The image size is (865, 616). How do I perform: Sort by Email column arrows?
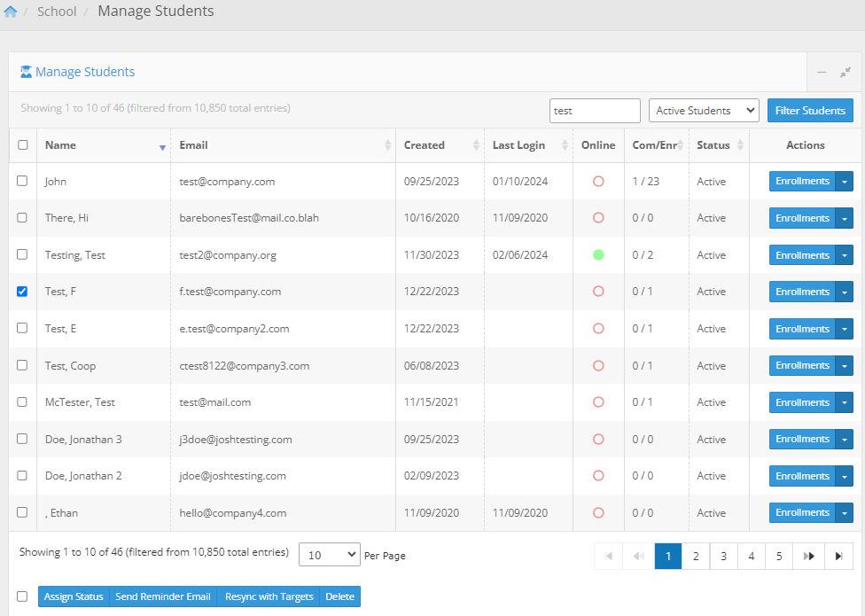pyautogui.click(x=388, y=145)
